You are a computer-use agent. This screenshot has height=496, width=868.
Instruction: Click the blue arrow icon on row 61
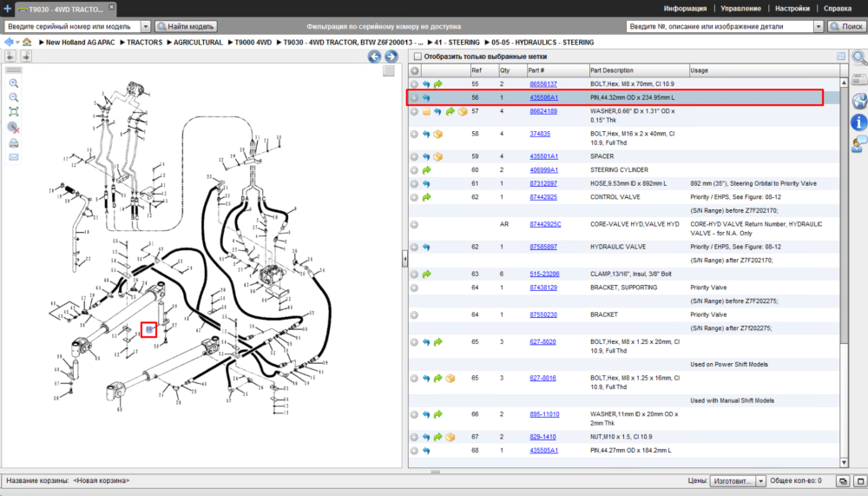pos(426,183)
